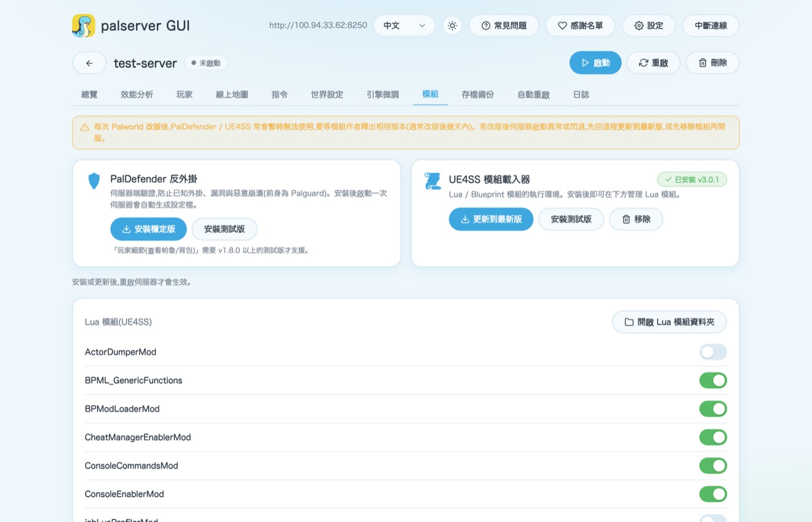Disable the BPML_GenericFunctions toggle
Viewport: 812px width, 522px height.
[x=713, y=380]
